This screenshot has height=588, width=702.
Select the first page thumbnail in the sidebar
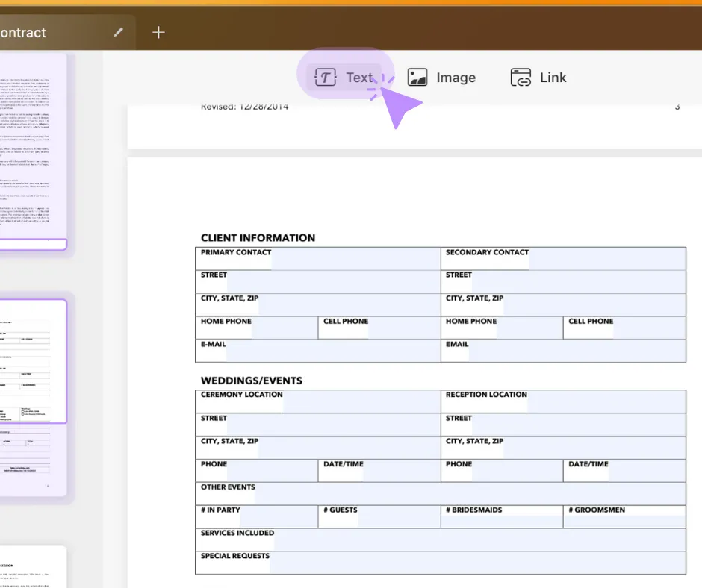point(30,149)
